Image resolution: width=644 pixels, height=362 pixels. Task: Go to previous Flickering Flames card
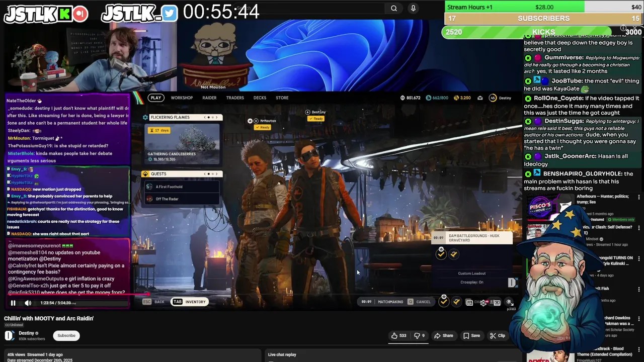[205, 117]
